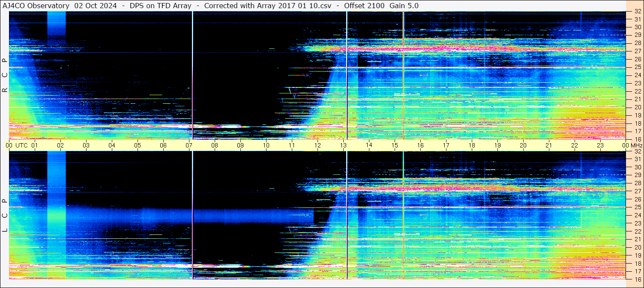
Task: Click the yellow vertical line near 15 in RCP
Action: [x=403, y=75]
